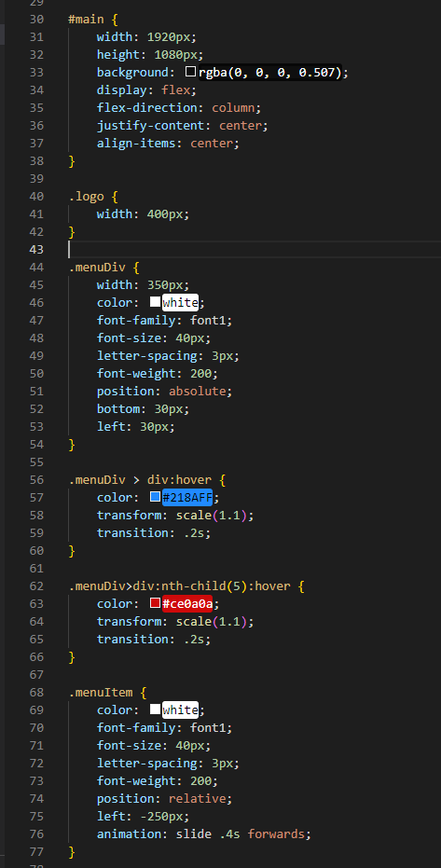
Task: Click the #ce0a0a hex color text
Action: point(187,604)
